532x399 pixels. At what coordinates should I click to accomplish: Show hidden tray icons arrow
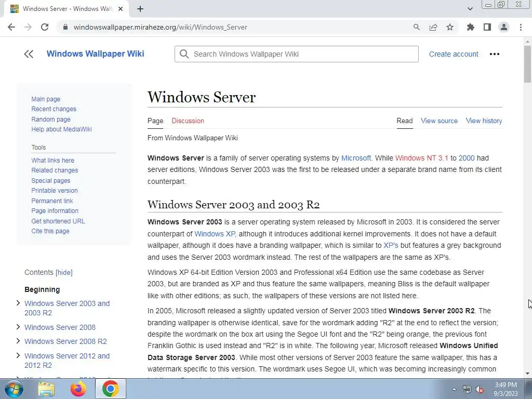(x=454, y=389)
